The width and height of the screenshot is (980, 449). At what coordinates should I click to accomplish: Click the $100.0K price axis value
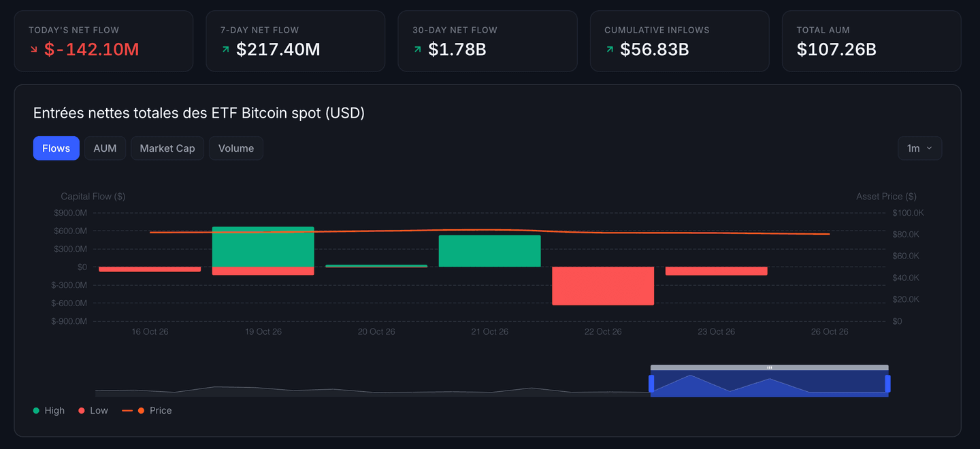click(908, 213)
